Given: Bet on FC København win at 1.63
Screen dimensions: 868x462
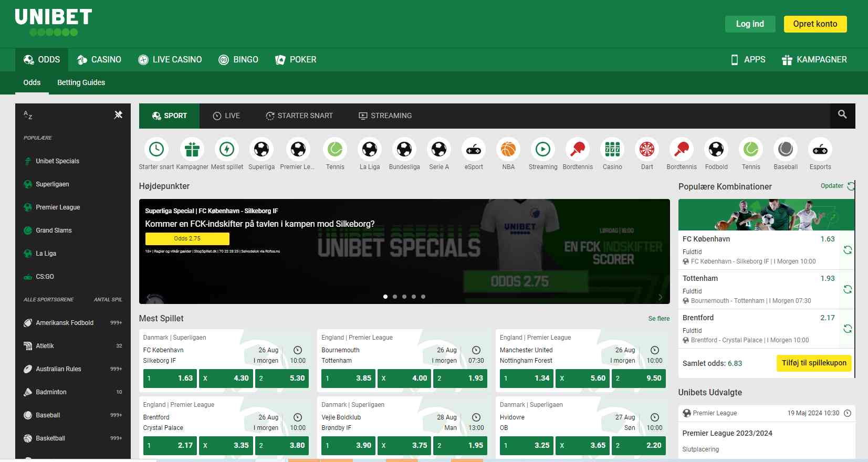Looking at the screenshot, I should click(x=170, y=378).
